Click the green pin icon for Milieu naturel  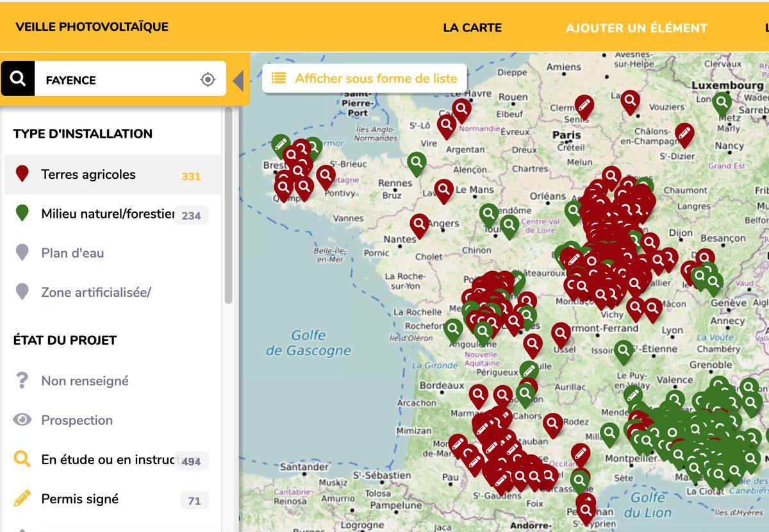[x=22, y=213]
